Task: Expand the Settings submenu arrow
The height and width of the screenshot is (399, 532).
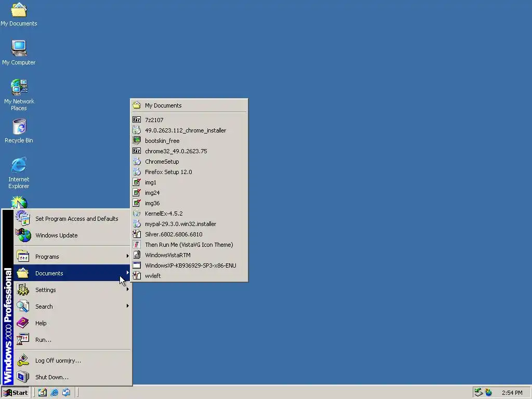Action: coord(128,289)
